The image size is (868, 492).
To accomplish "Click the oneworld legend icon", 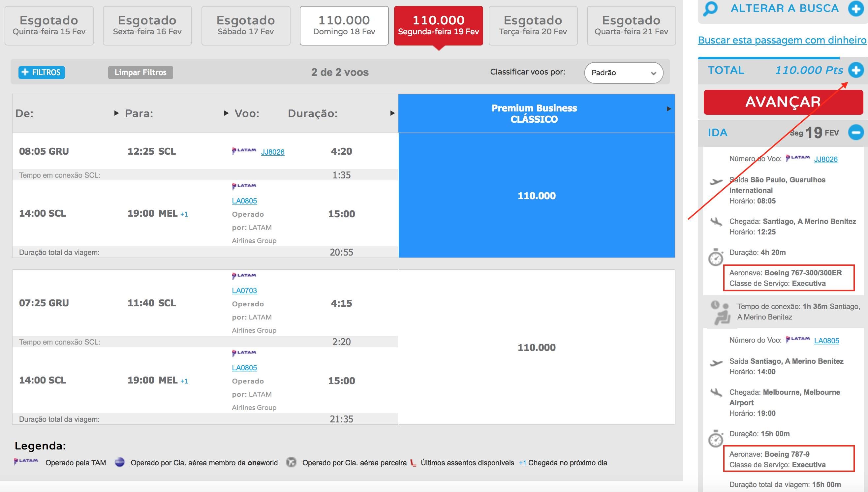I will pyautogui.click(x=120, y=462).
